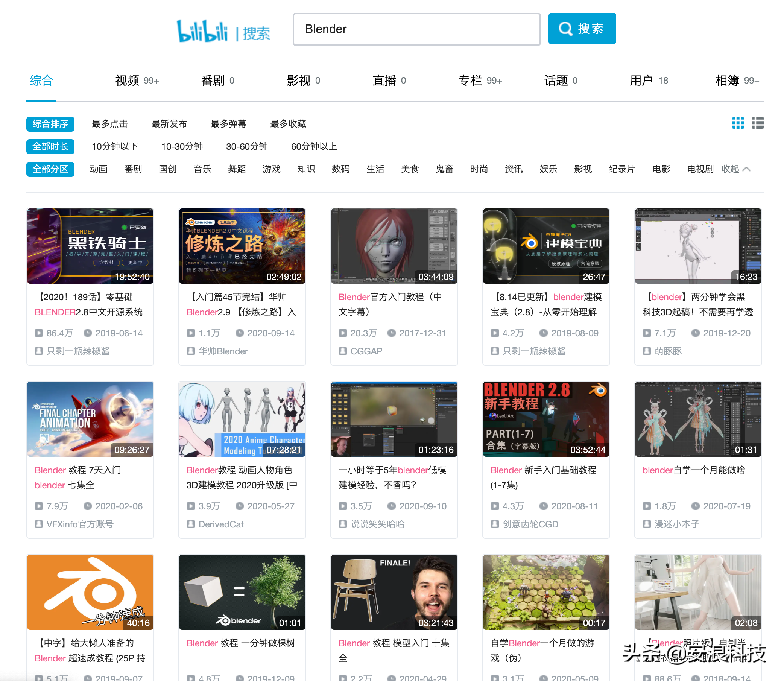Sort by 最多收藏

[288, 124]
